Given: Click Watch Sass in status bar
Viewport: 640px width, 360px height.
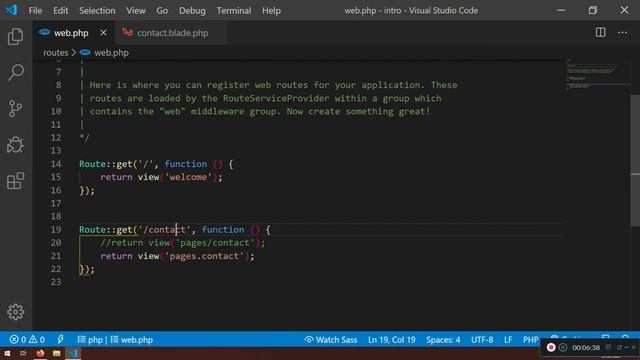Looking at the screenshot, I should (x=331, y=340).
